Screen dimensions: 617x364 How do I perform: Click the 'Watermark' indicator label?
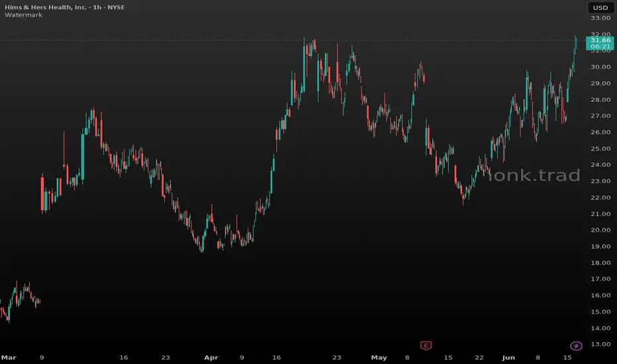click(x=23, y=15)
